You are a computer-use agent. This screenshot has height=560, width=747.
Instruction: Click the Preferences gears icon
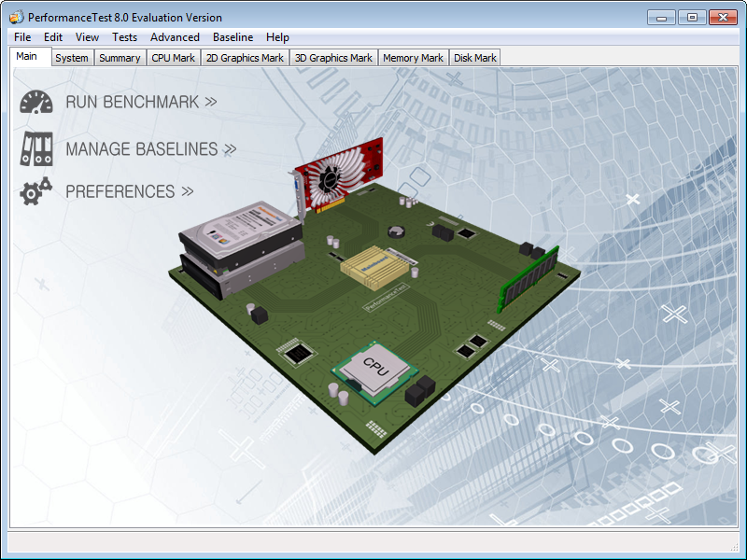(x=35, y=191)
